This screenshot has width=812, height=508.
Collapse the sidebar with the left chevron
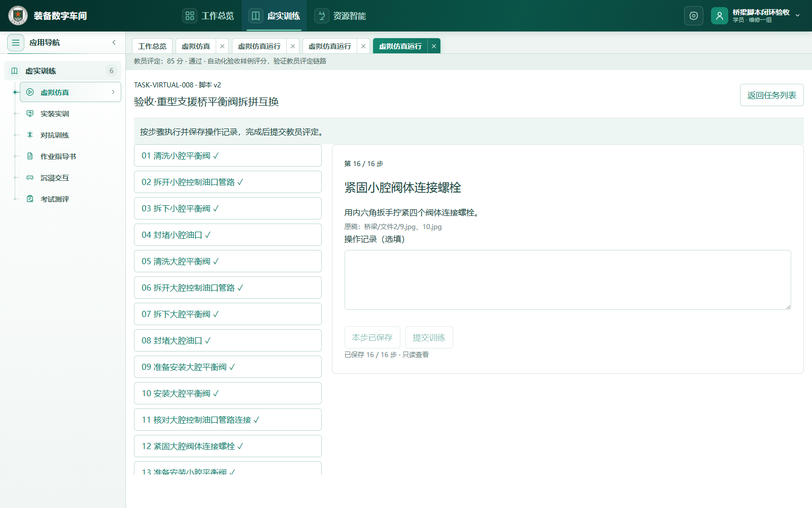click(x=114, y=43)
